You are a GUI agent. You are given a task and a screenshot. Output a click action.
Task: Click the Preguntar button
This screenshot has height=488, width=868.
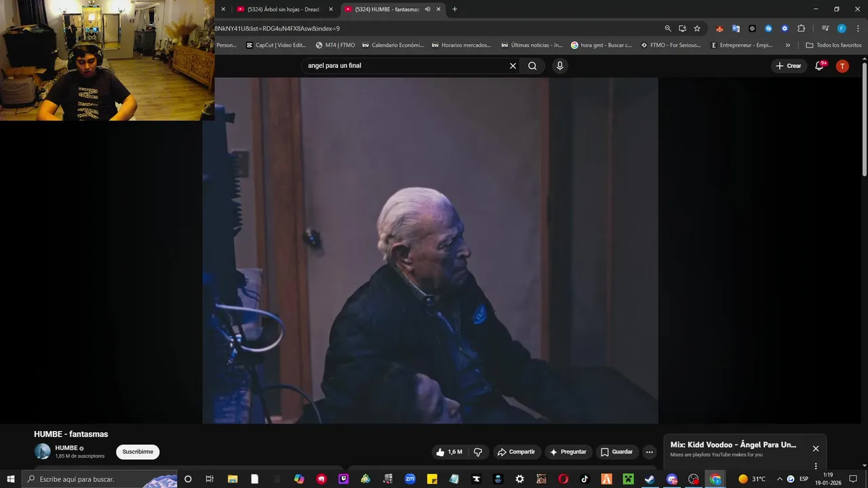tap(568, 452)
